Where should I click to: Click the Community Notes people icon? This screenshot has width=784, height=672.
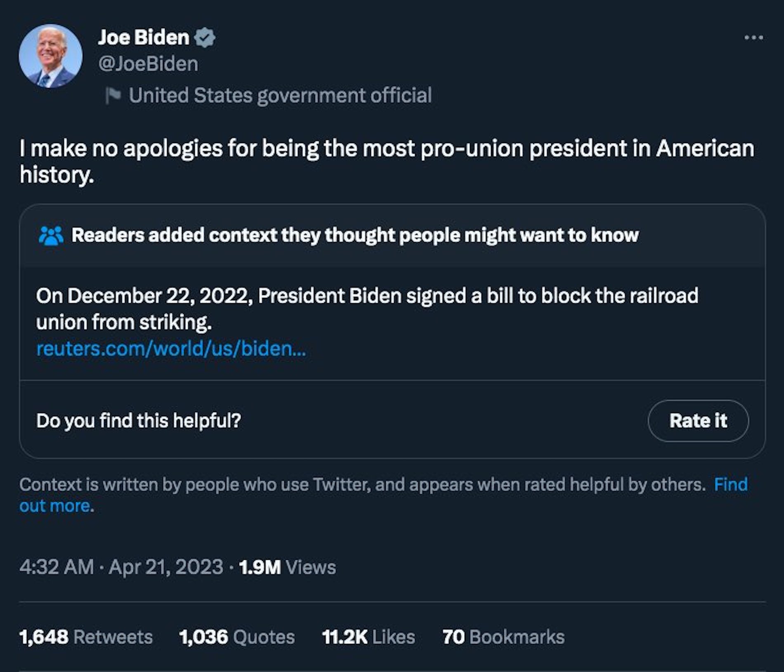(51, 236)
